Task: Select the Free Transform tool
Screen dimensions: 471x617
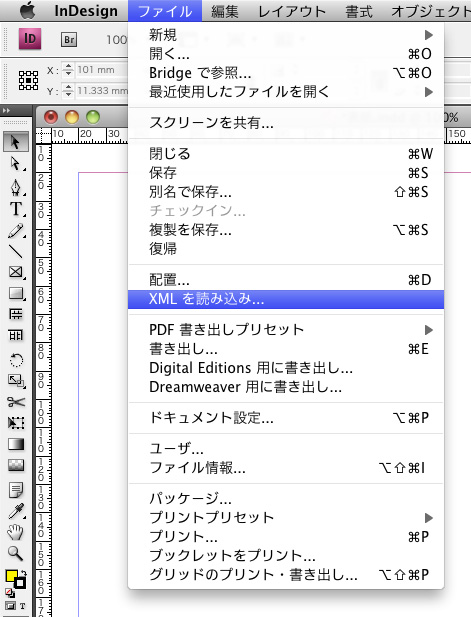Action: [16, 423]
